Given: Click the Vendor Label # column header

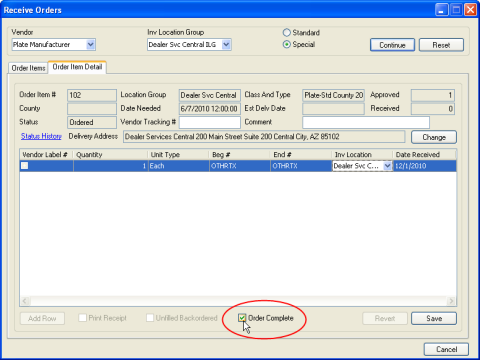Looking at the screenshot, I should coord(46,155).
